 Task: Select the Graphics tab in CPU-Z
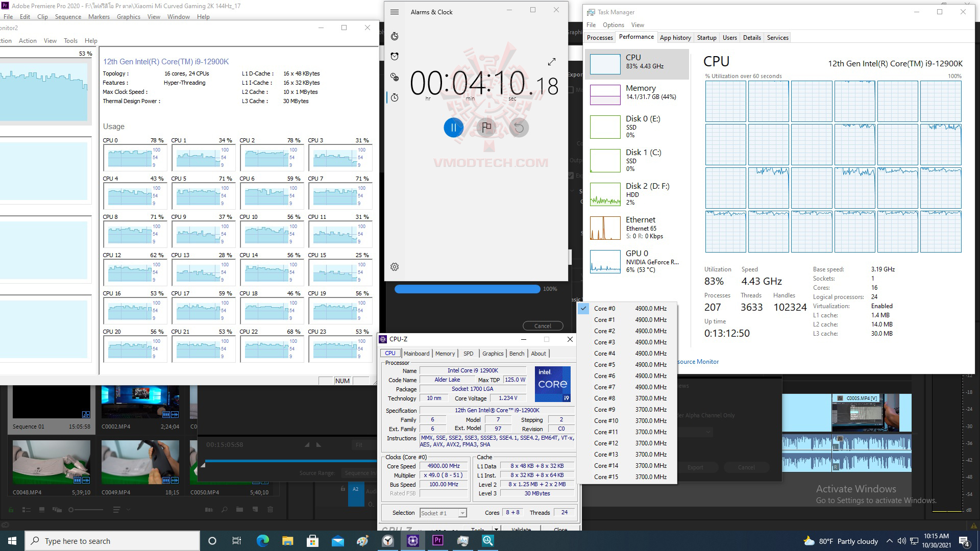click(x=492, y=353)
